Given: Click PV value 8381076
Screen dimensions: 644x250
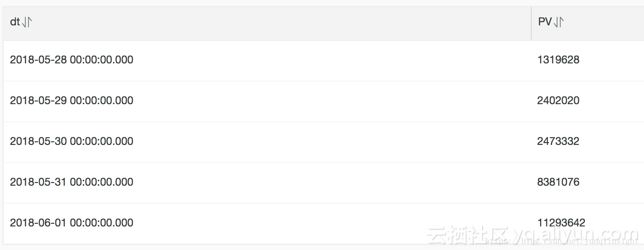Looking at the screenshot, I should (x=558, y=182).
